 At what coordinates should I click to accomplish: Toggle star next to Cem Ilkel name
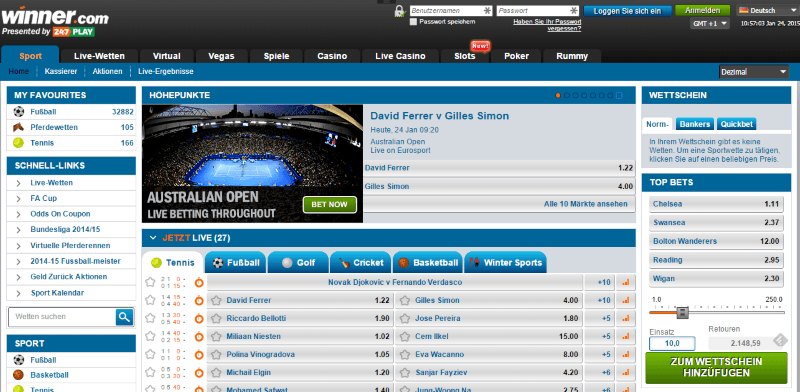405,336
